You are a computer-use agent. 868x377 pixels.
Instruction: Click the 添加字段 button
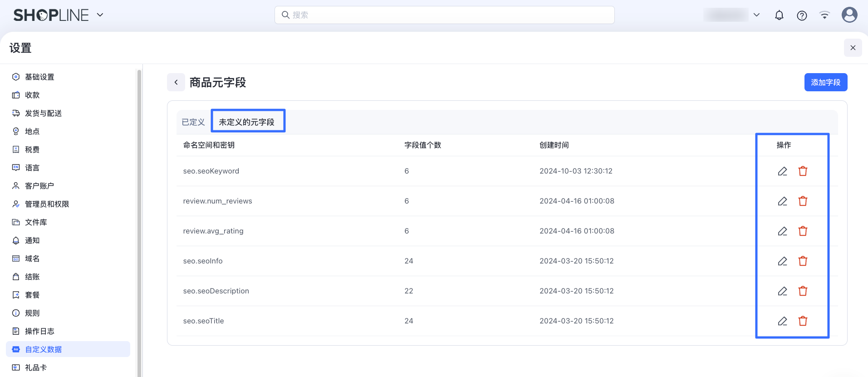pos(825,82)
